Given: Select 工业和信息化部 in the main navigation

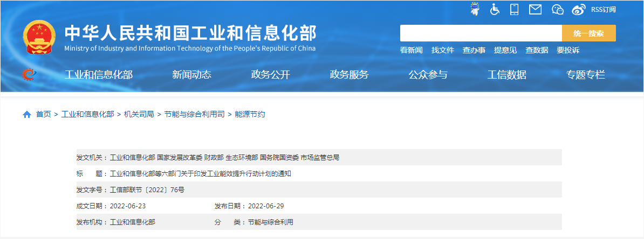Looking at the screenshot, I should [99, 75].
